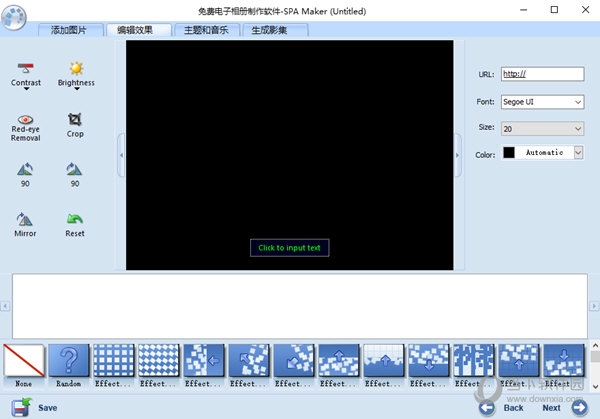Click the black Color swatch
The height and width of the screenshot is (419, 600).
(509, 152)
